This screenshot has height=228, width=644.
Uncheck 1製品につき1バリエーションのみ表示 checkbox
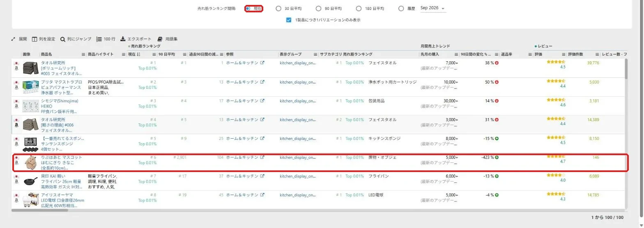(289, 19)
